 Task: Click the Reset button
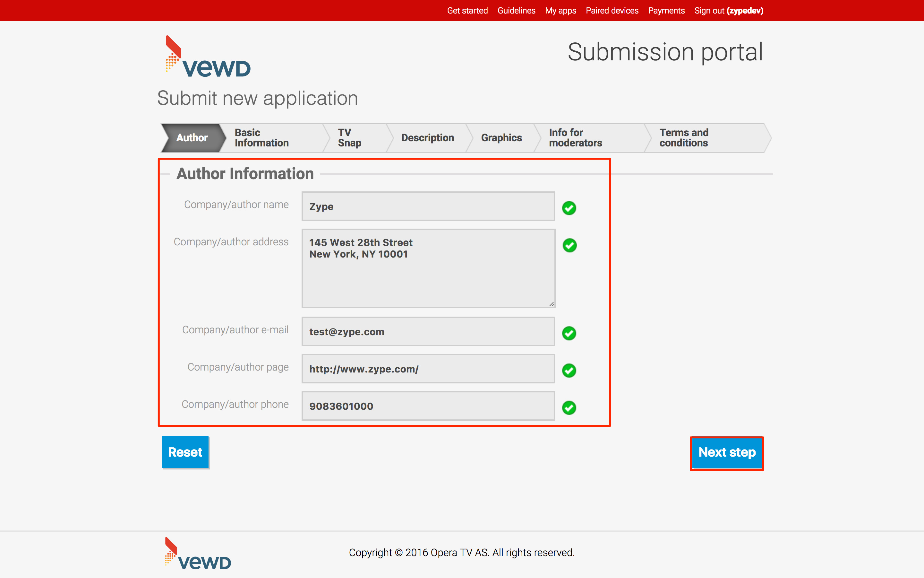pyautogui.click(x=185, y=452)
